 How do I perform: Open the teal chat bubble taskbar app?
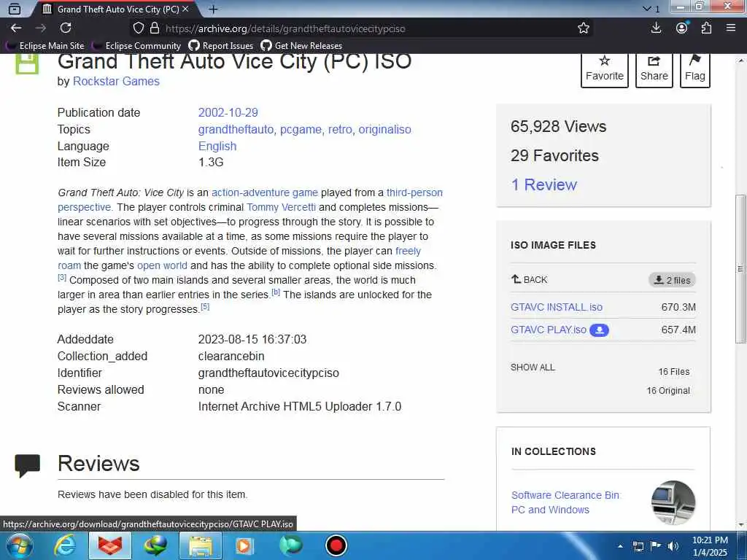coord(290,545)
